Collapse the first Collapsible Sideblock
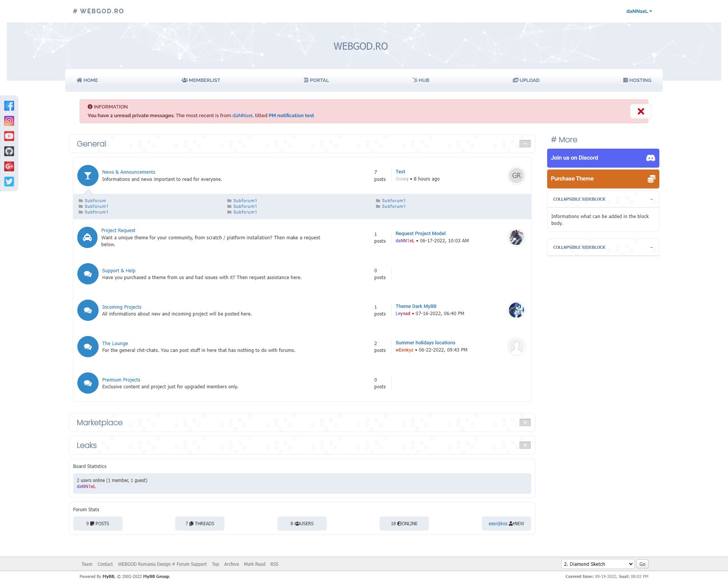The height and width of the screenshot is (584, 728). 651,199
